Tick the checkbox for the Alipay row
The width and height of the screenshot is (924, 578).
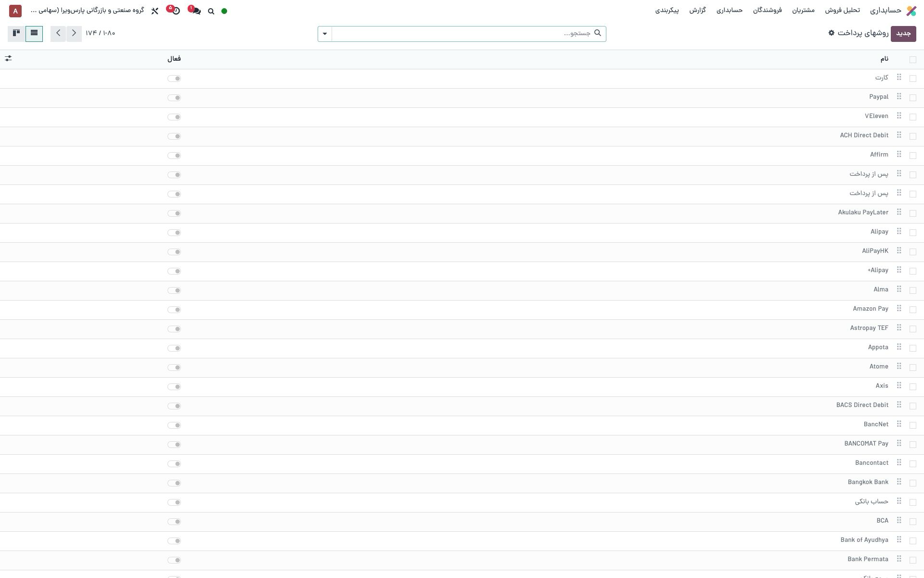click(x=913, y=233)
